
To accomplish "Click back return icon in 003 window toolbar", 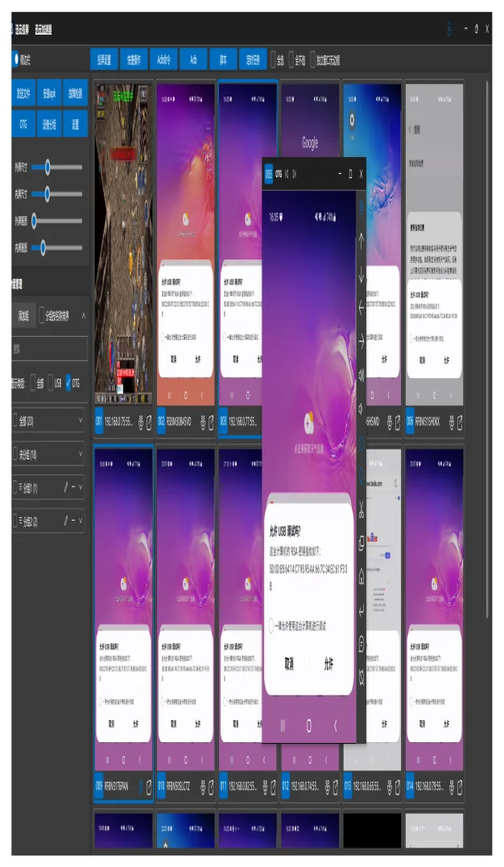I will [x=361, y=611].
